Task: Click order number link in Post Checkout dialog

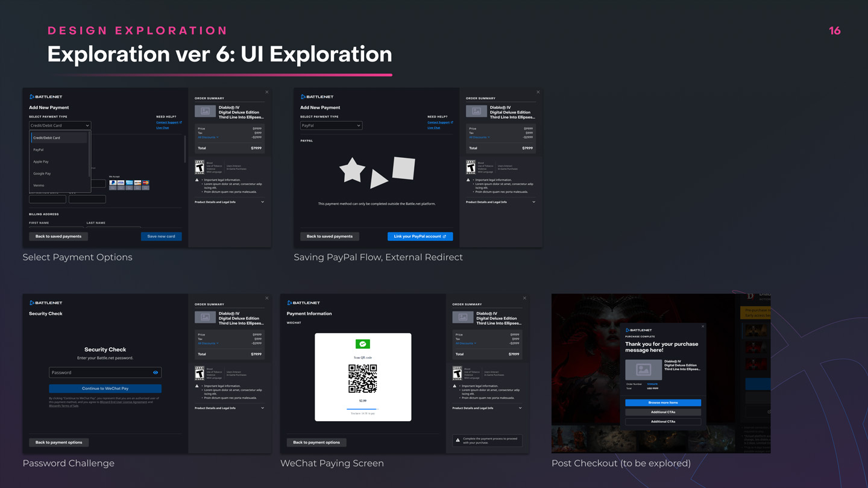Action: (652, 384)
